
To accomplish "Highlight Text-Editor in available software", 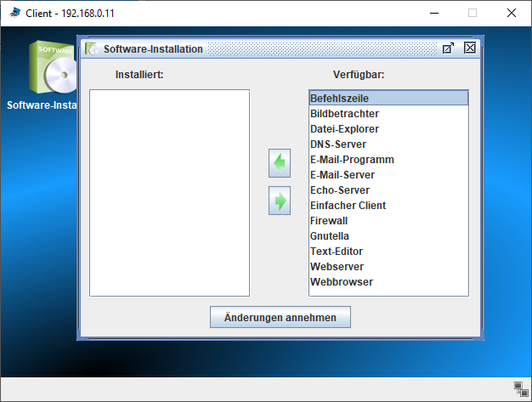I will 389,252.
